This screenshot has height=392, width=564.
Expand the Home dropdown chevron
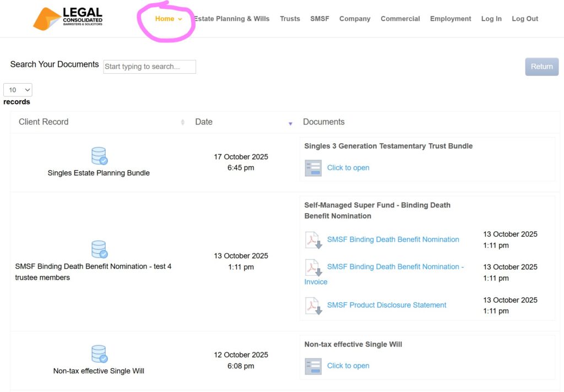(x=180, y=19)
